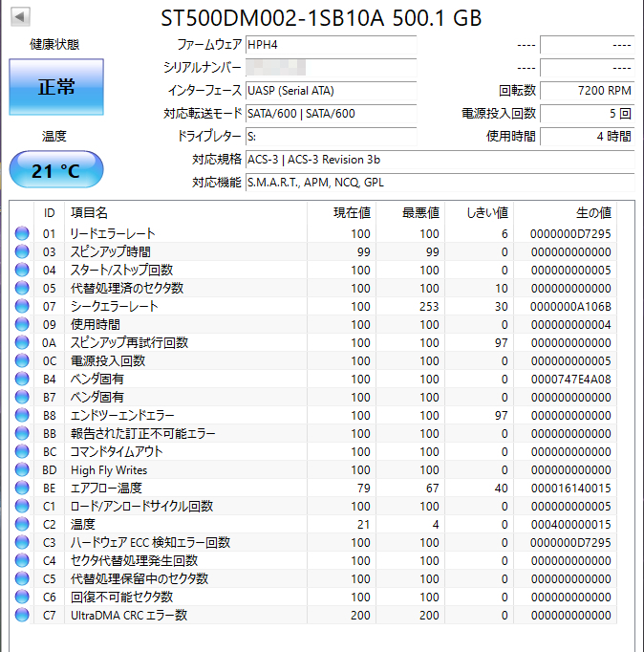Screen dimensions: 644x652
Task: Click the 対応転送モード field SATA/600
Action: tap(332, 114)
